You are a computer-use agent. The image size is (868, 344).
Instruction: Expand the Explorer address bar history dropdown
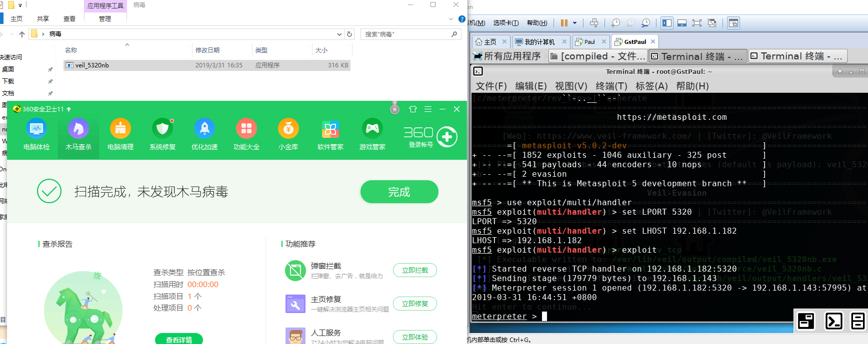pos(339,34)
